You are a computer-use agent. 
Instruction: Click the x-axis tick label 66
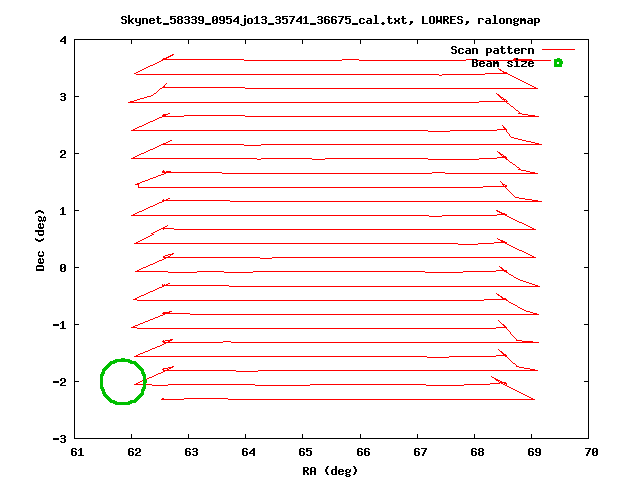363,452
